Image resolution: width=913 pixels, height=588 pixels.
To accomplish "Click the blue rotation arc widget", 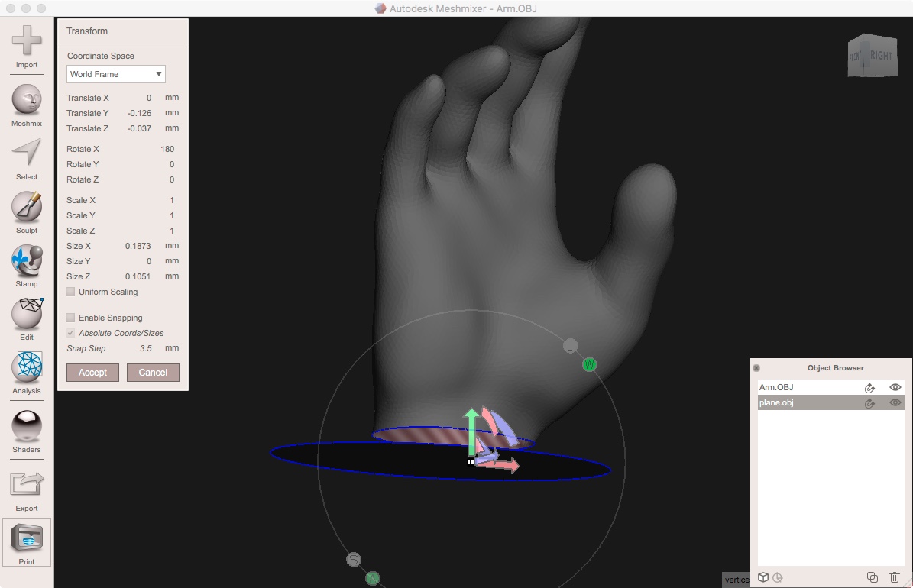I will coord(505,428).
